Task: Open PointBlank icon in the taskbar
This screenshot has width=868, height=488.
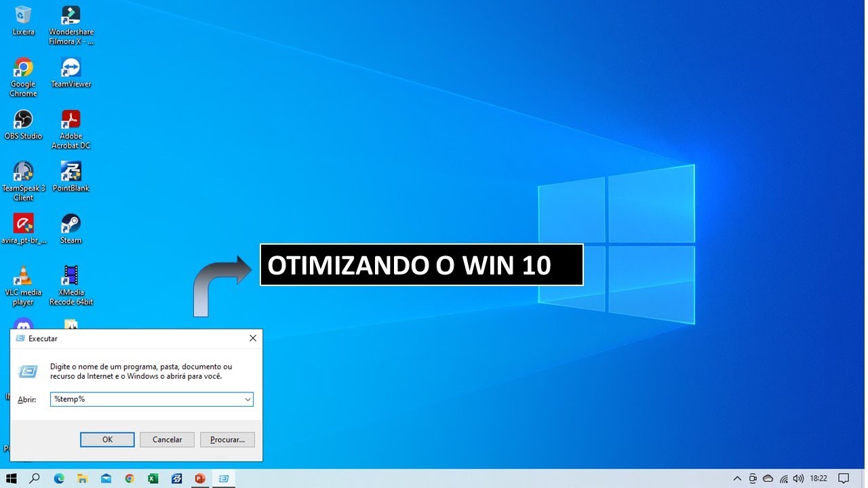Action: (x=176, y=479)
